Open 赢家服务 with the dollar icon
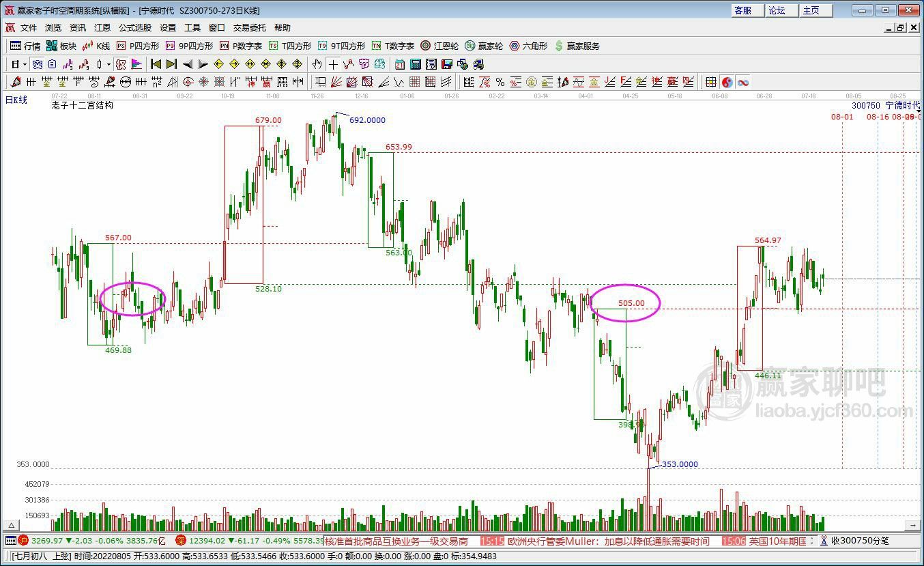Viewport: 924px width, 566px height. tap(577, 46)
